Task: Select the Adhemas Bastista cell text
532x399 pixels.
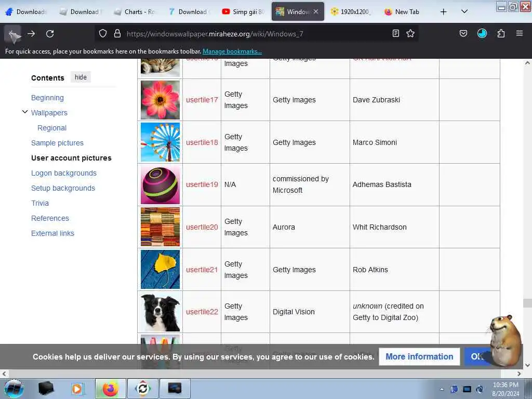Action: tap(382, 184)
